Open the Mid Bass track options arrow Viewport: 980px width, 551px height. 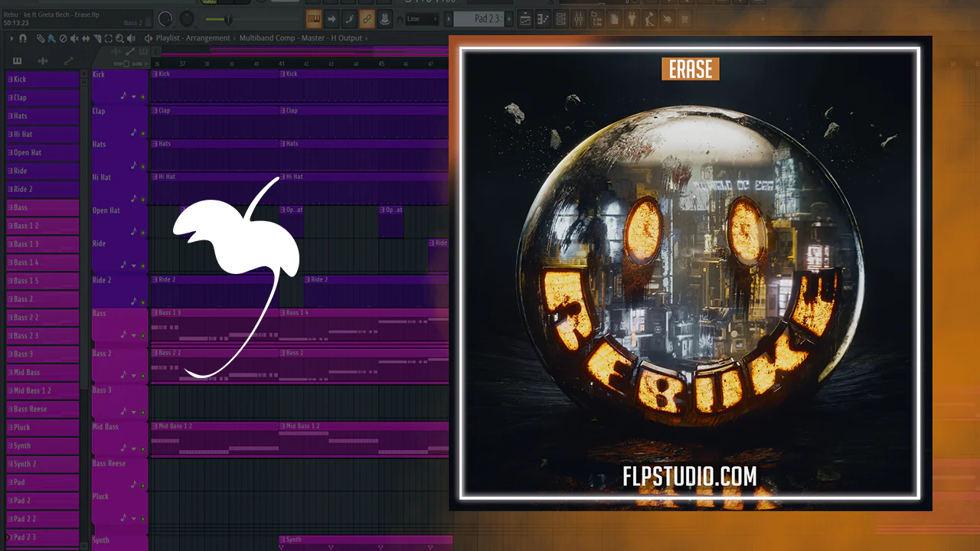134,449
